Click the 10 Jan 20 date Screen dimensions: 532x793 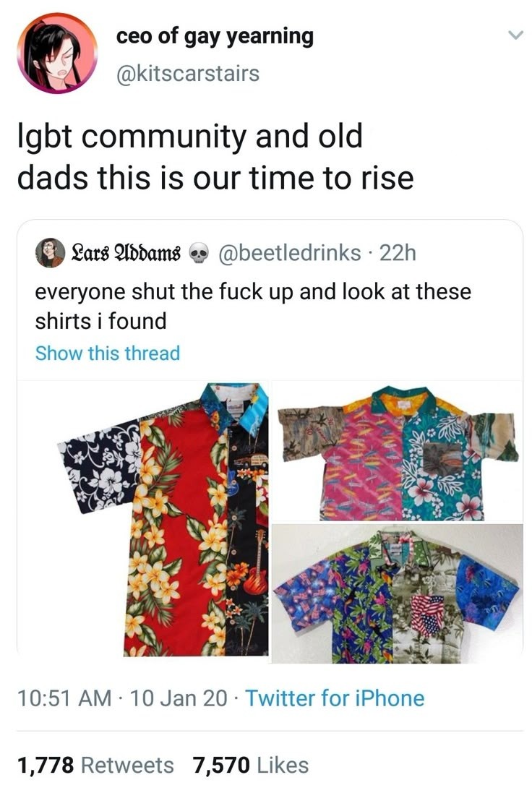[180, 698]
